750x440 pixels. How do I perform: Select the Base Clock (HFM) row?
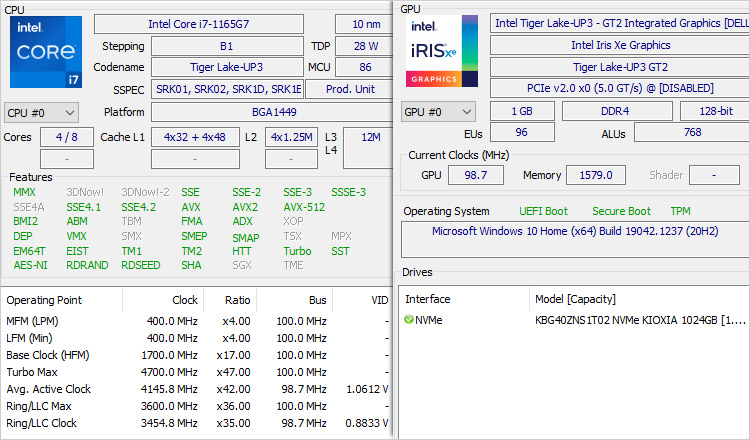(x=197, y=355)
